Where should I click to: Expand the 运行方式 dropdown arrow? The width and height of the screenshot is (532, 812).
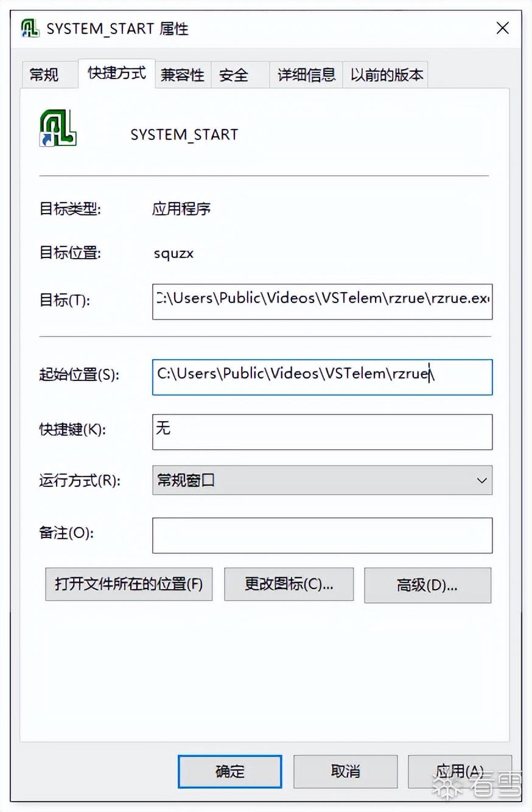tap(481, 480)
